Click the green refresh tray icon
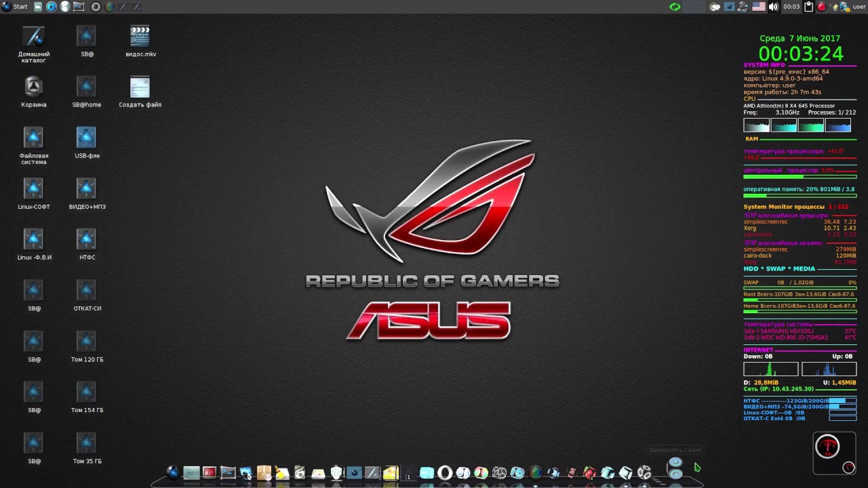 click(675, 7)
